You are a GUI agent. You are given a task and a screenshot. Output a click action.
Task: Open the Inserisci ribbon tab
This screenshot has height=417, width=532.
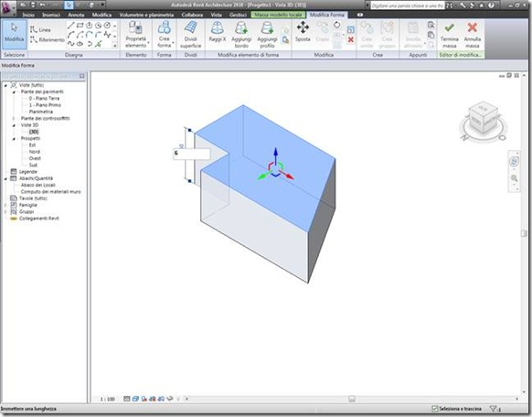51,15
